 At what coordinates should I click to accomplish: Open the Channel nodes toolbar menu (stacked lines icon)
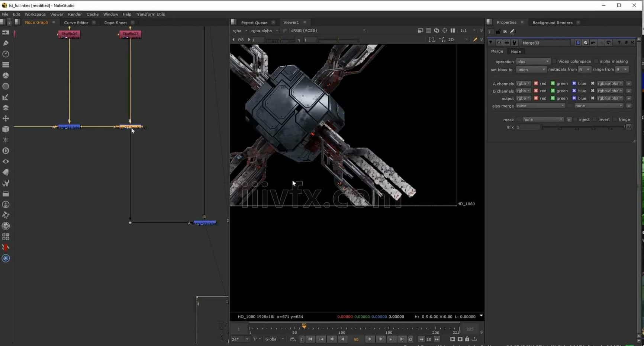[6, 65]
